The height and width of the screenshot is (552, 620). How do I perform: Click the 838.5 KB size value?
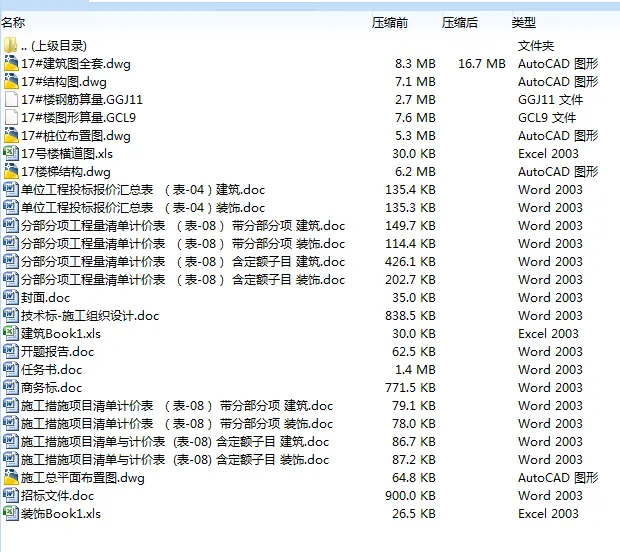coord(410,316)
